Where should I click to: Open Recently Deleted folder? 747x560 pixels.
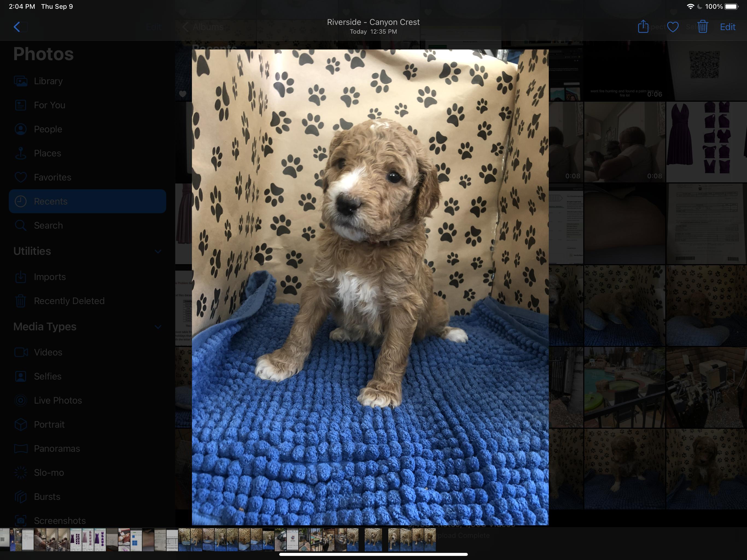(69, 301)
